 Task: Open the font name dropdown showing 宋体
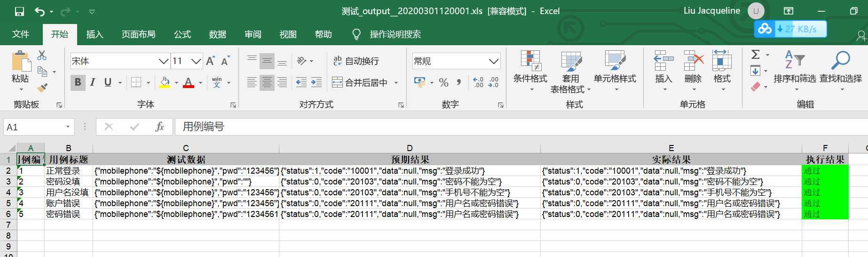[x=163, y=61]
